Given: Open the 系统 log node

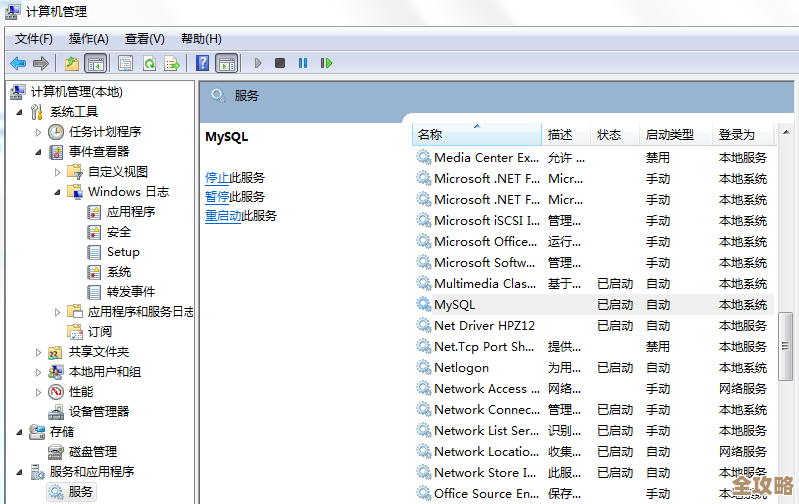Looking at the screenshot, I should click(x=119, y=272).
